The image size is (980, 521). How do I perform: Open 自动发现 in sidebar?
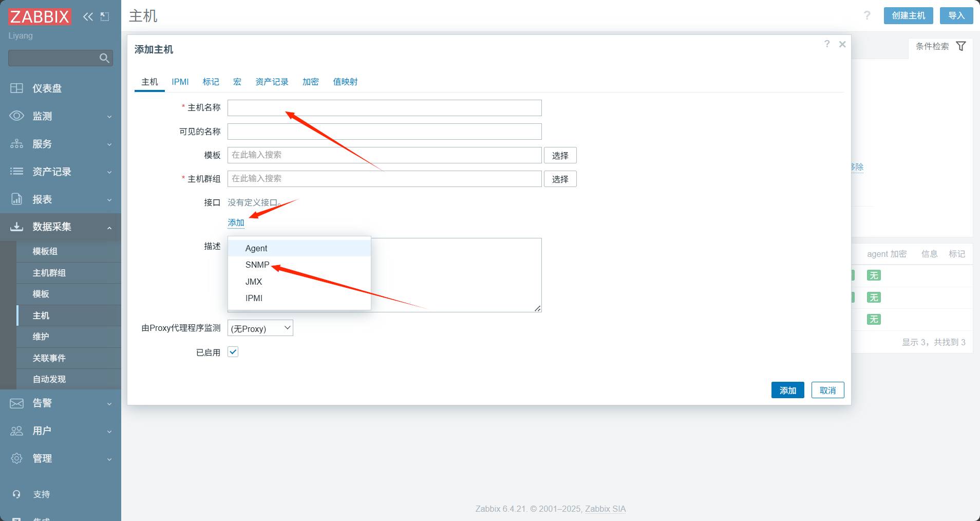(69, 379)
